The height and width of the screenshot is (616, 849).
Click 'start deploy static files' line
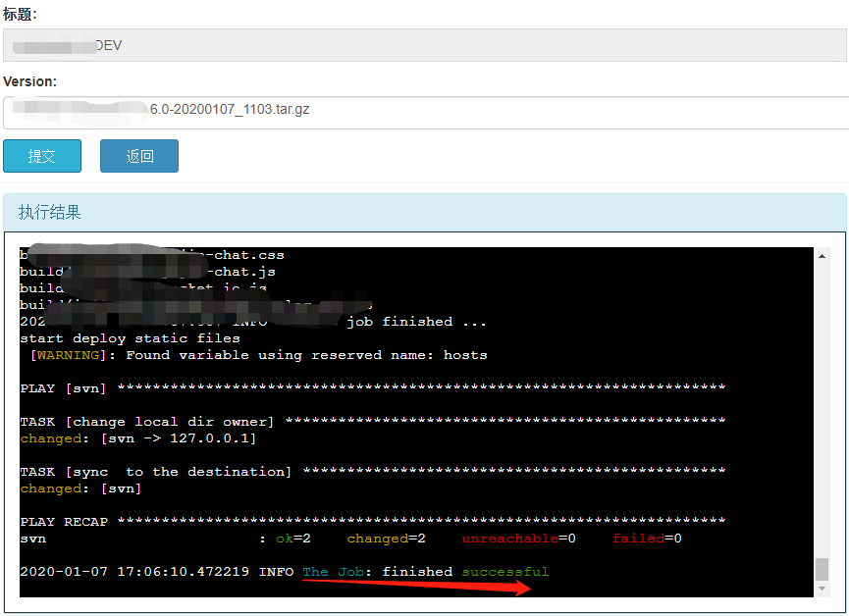130,338
